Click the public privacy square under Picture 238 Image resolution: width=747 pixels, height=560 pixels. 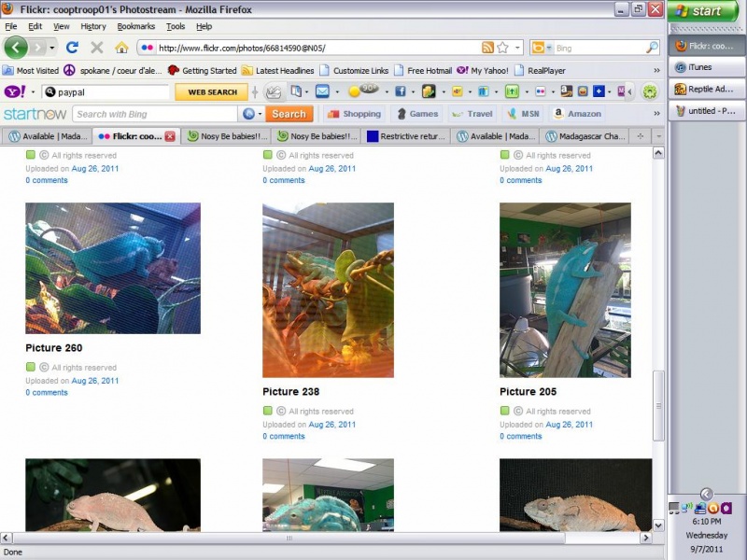click(267, 411)
